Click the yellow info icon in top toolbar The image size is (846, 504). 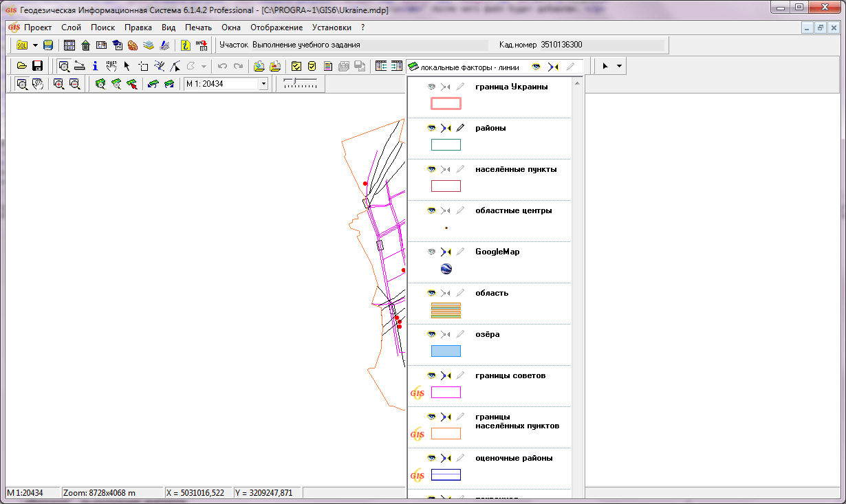pyautogui.click(x=186, y=45)
